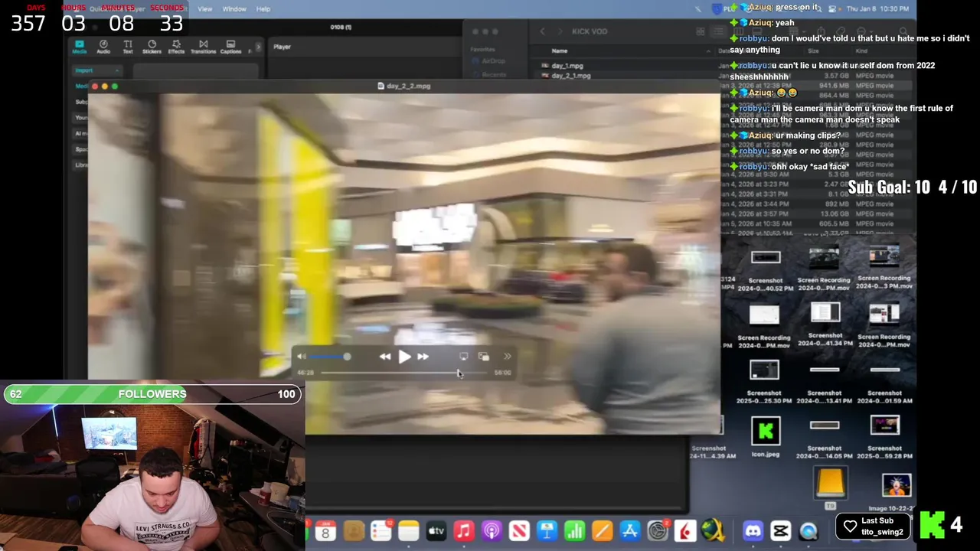
Task: Adjust the QuickTime volume slider
Action: (330, 357)
